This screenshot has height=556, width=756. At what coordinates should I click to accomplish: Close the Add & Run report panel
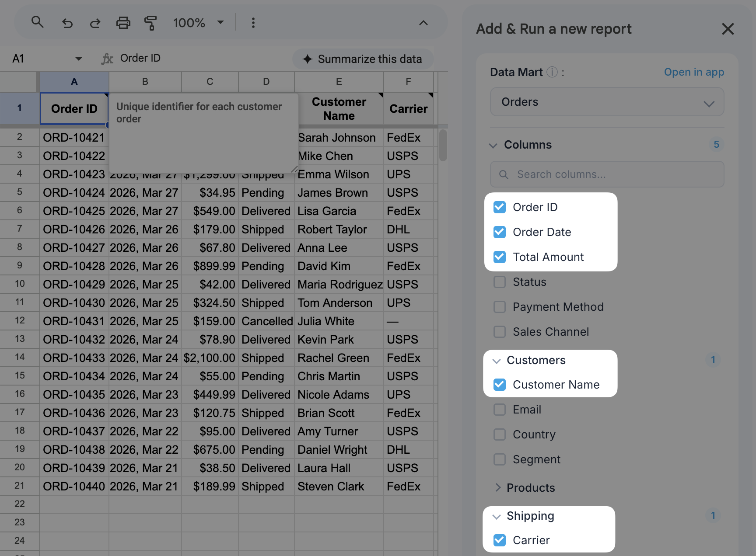pyautogui.click(x=728, y=29)
